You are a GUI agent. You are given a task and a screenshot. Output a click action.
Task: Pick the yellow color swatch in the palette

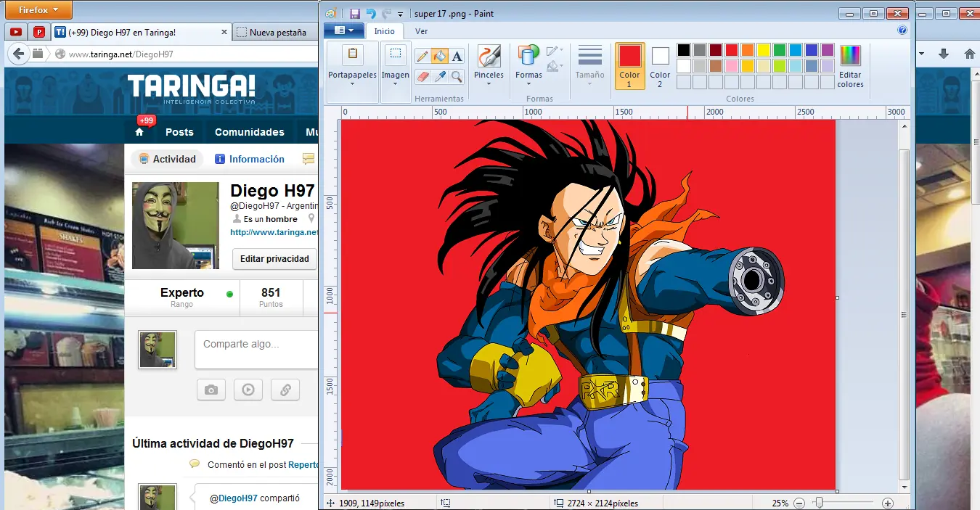point(764,50)
